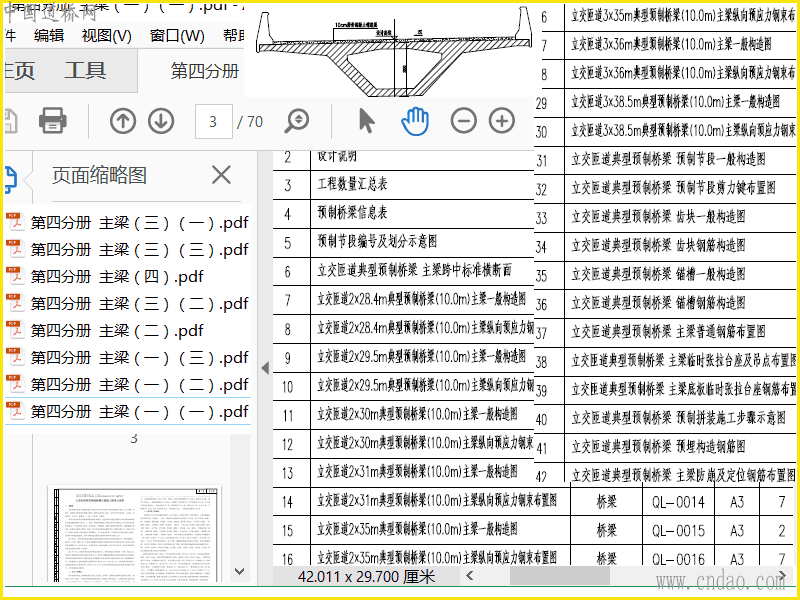Activate the hand pan tool
Screen dimensions: 800x600
415,121
